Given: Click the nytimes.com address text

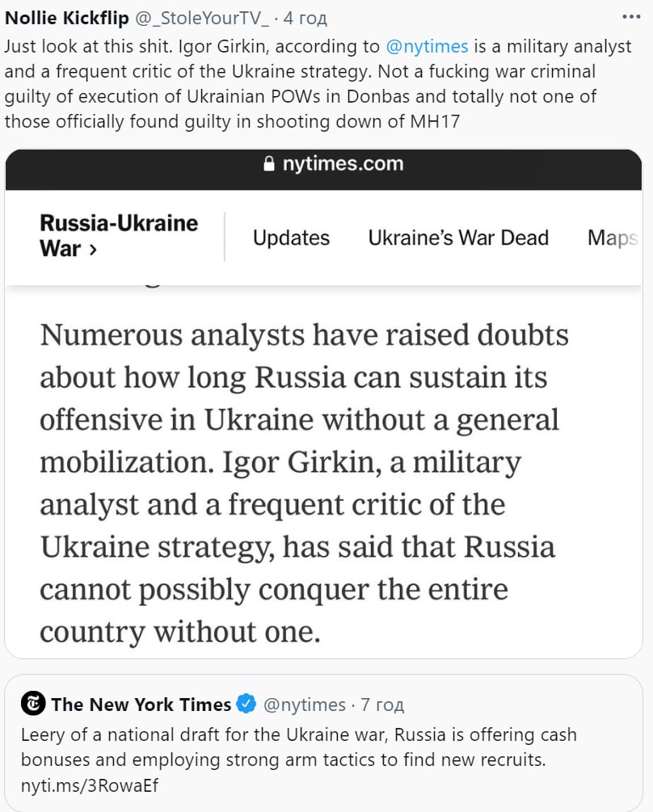Looking at the screenshot, I should coord(343,164).
